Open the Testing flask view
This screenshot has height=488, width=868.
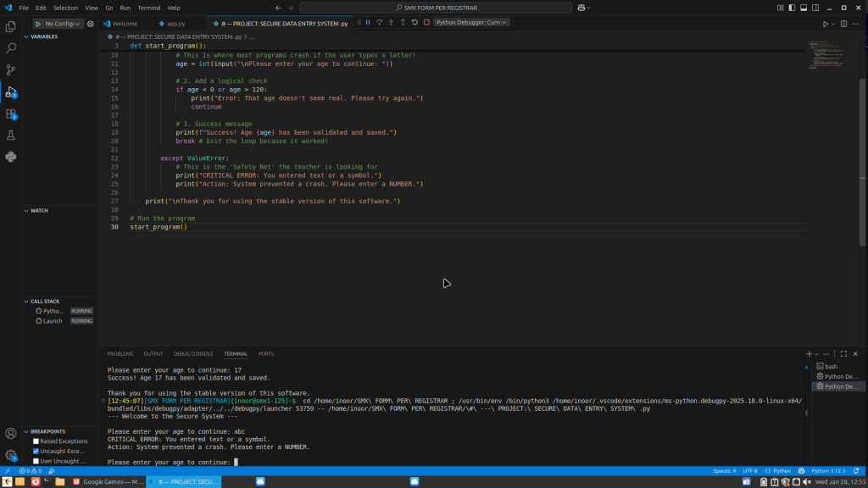11,136
